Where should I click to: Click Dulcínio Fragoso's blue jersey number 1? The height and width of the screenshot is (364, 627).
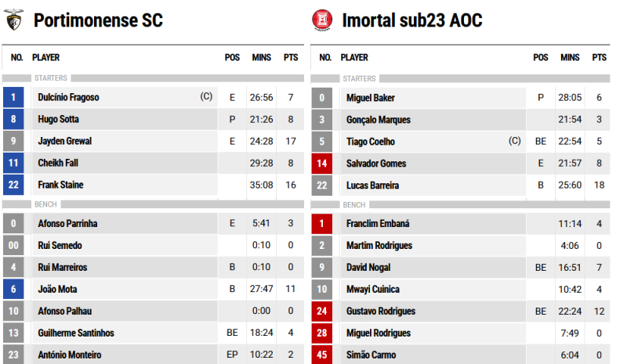[13, 97]
